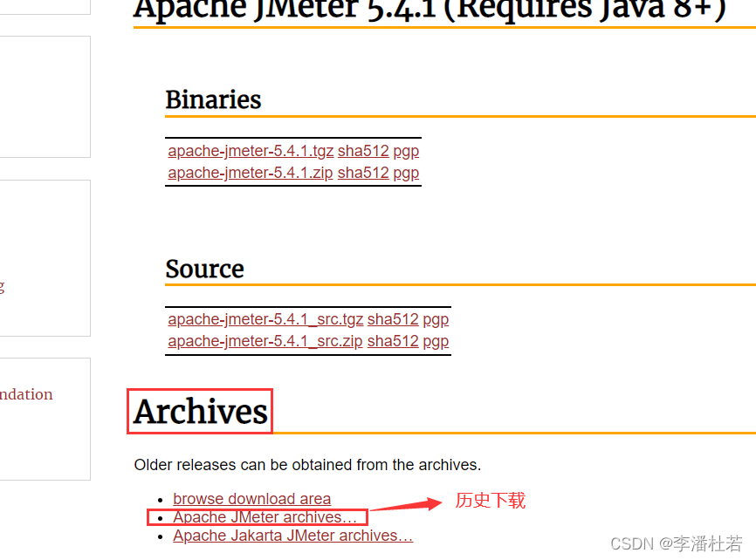Click the Source heading
This screenshot has width=756, height=560.
pyautogui.click(x=204, y=269)
